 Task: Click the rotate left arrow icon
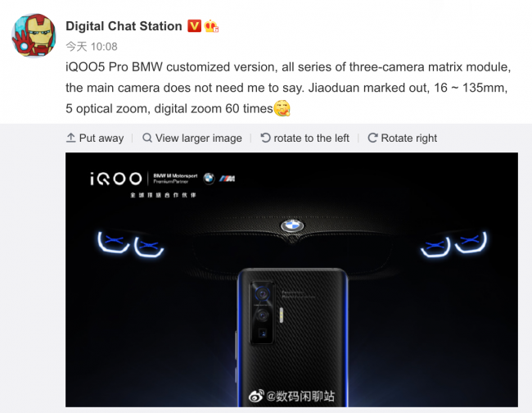265,138
